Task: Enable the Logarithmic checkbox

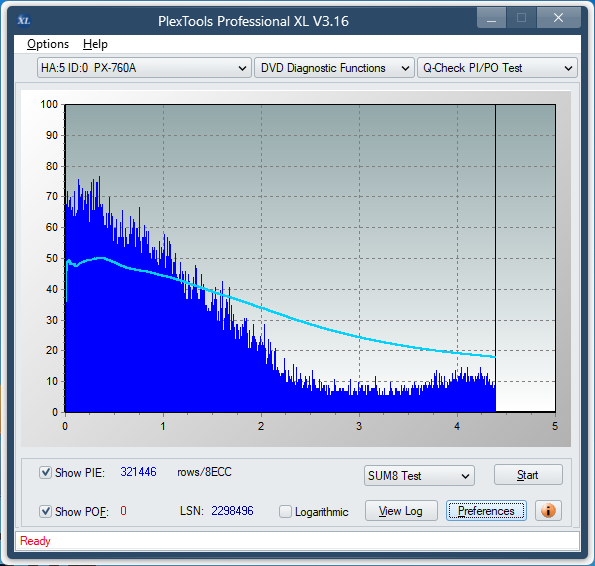Action: pos(285,511)
